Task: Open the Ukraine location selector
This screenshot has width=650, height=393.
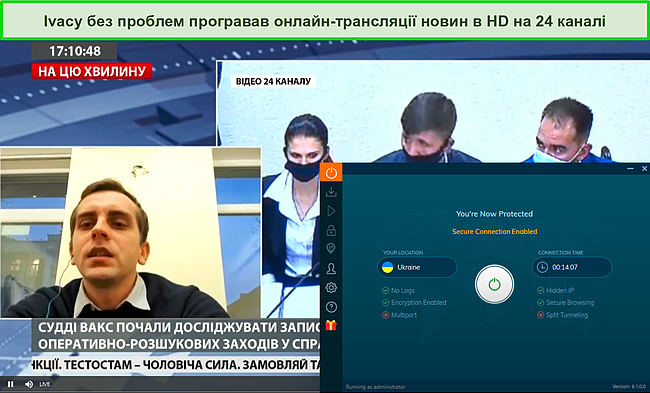Action: 417,267
